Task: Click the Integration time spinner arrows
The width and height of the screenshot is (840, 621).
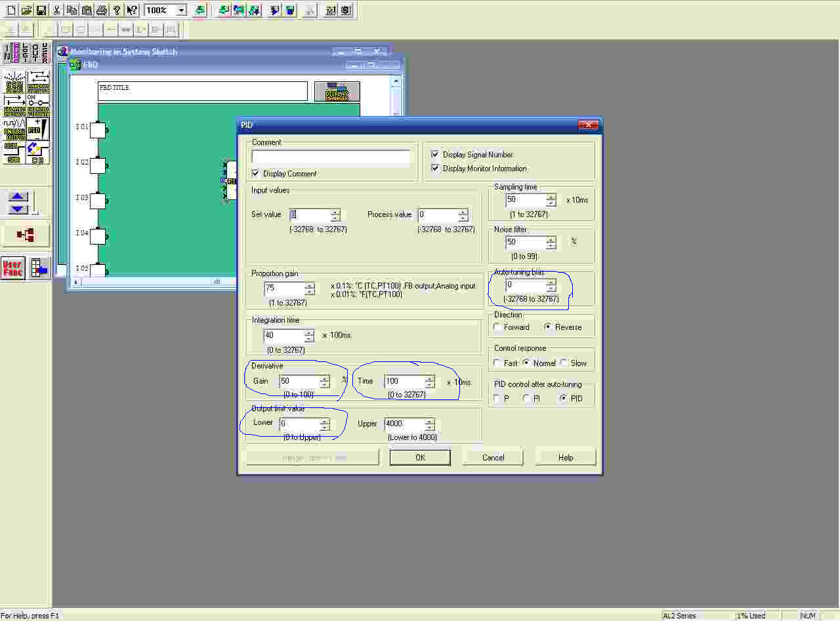Action: pos(310,336)
